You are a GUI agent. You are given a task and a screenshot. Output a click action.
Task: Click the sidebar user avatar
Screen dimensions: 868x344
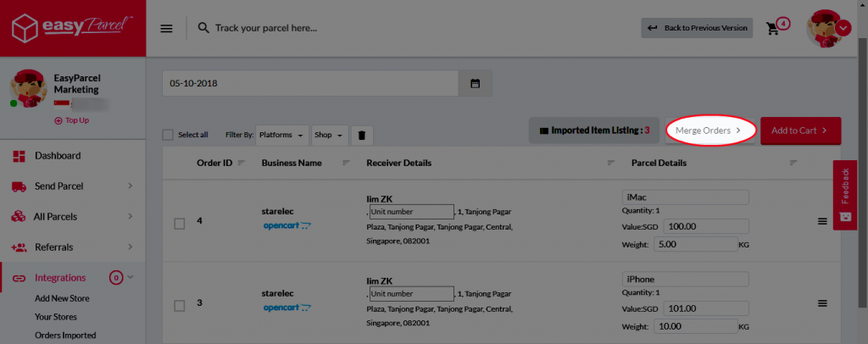tap(28, 88)
